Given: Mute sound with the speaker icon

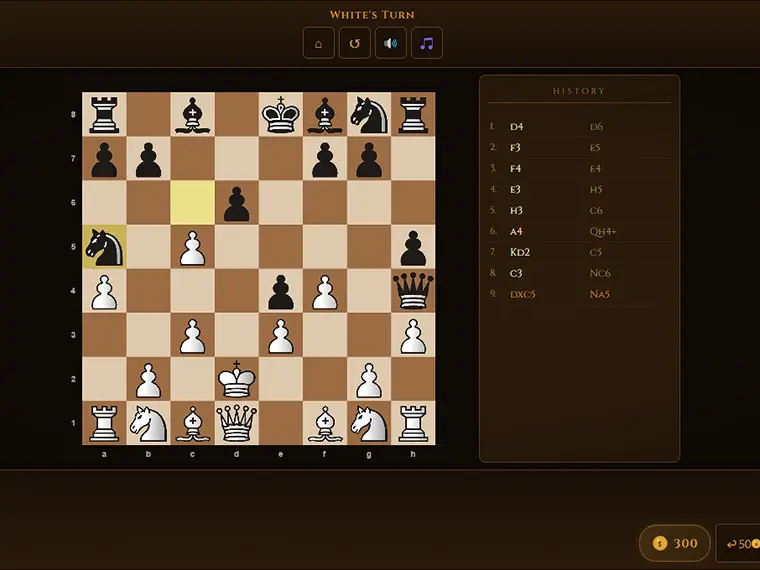Looking at the screenshot, I should tap(391, 43).
